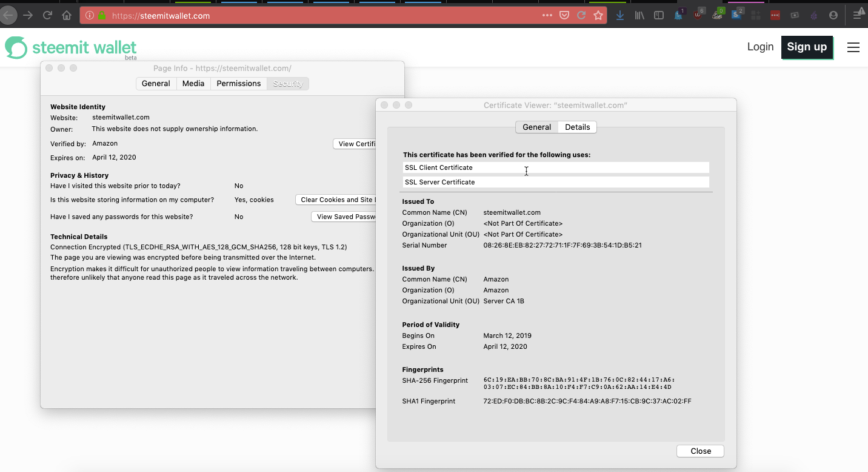Click Clear Cookies and Site Data button
The image size is (868, 472).
click(x=336, y=200)
